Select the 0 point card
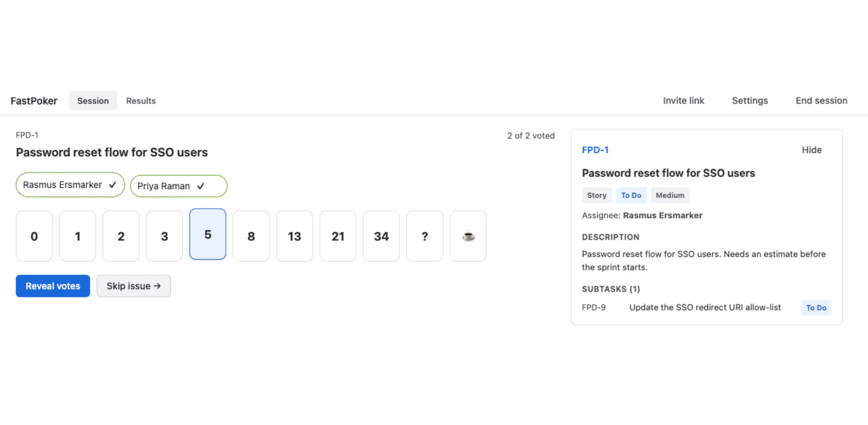Screen dimensions: 868x425 point(34,236)
